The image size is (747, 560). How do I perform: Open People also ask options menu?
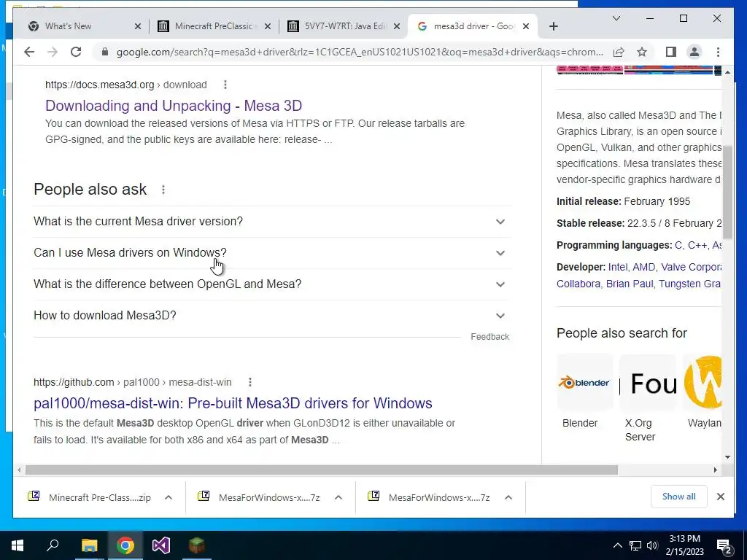(163, 190)
